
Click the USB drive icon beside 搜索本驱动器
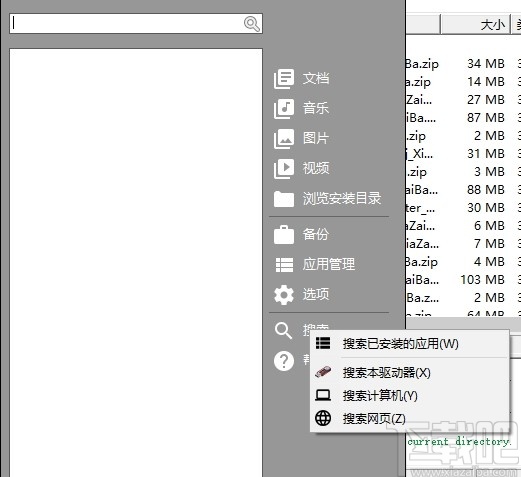pyautogui.click(x=323, y=372)
